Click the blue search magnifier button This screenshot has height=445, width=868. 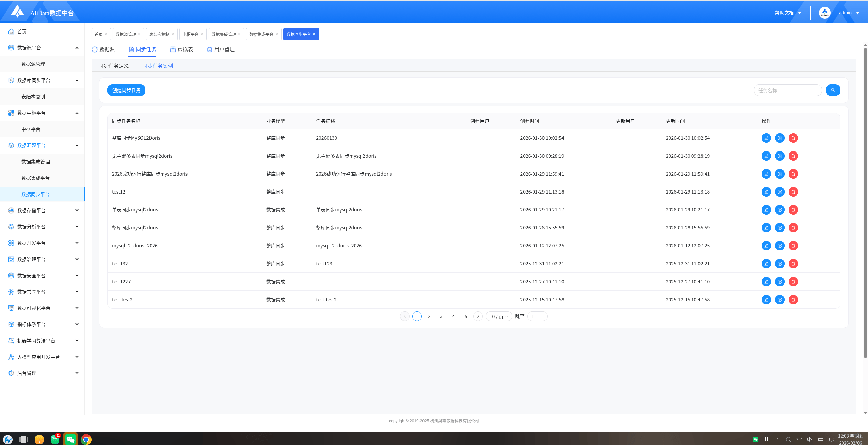pos(833,90)
